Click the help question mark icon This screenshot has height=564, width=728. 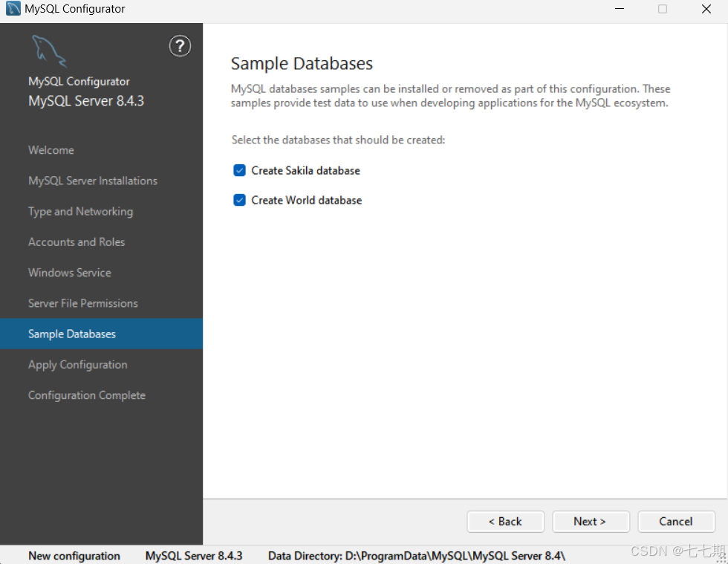180,46
